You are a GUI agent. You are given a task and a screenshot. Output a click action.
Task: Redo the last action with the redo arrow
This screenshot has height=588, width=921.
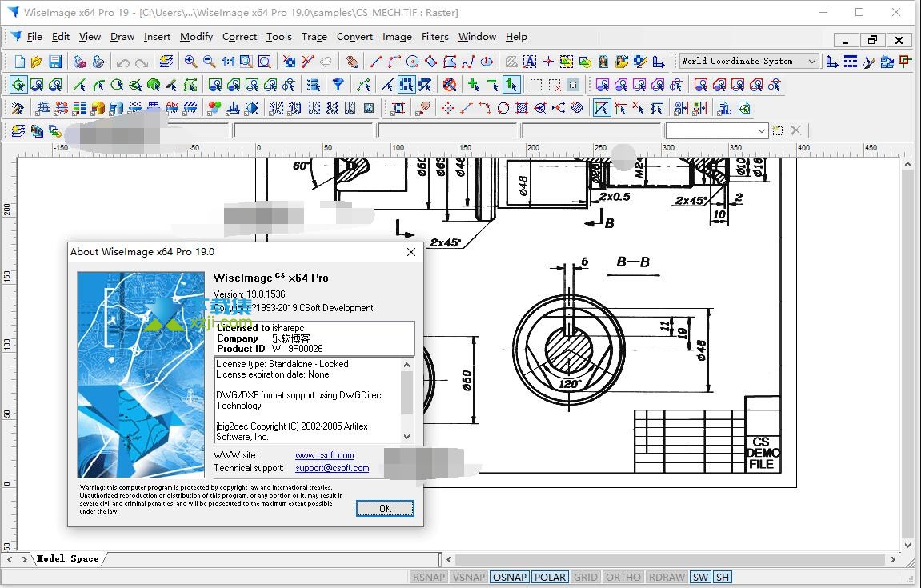(142, 62)
